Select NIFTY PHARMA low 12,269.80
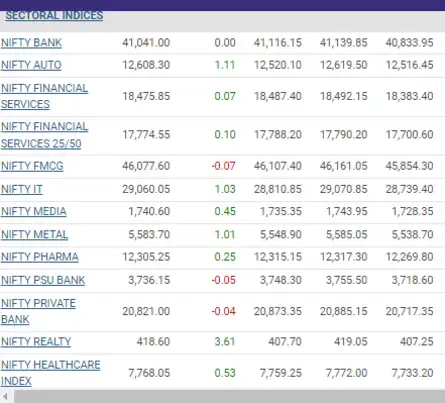The width and height of the screenshot is (445, 403). (410, 257)
